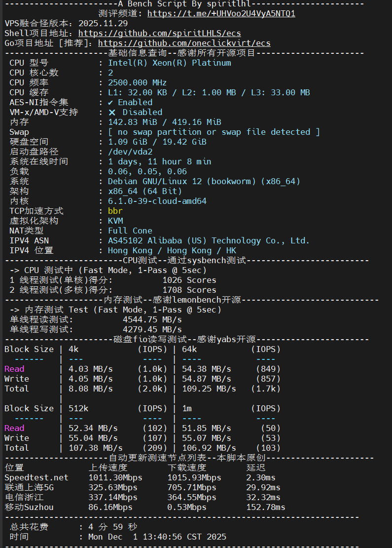Viewport: 392px width, 548px height.
Task: Click the KVM virtualization value
Action: point(115,221)
